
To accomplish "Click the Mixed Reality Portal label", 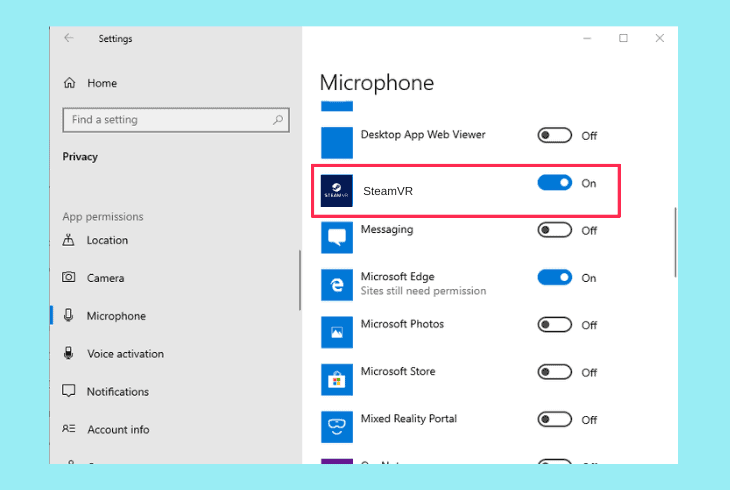I will pyautogui.click(x=409, y=418).
